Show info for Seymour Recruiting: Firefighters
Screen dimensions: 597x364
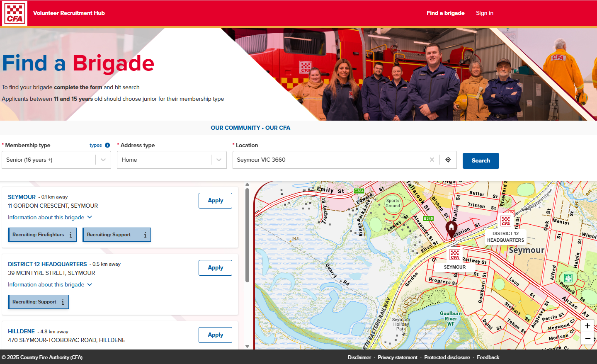(71, 235)
